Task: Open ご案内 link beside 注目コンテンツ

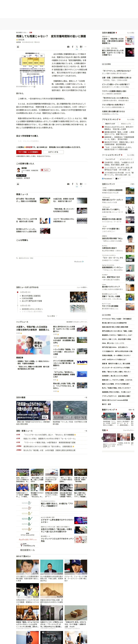Action: [x=132, y=184]
